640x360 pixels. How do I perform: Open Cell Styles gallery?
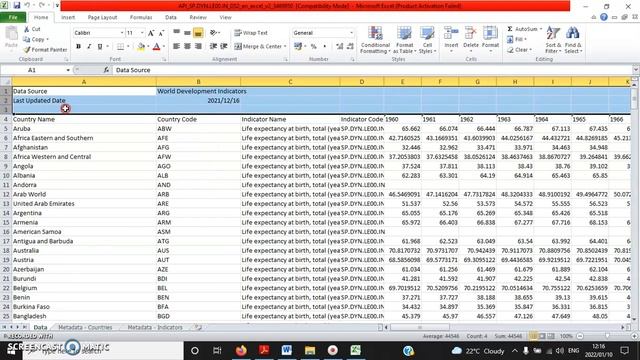[x=427, y=40]
